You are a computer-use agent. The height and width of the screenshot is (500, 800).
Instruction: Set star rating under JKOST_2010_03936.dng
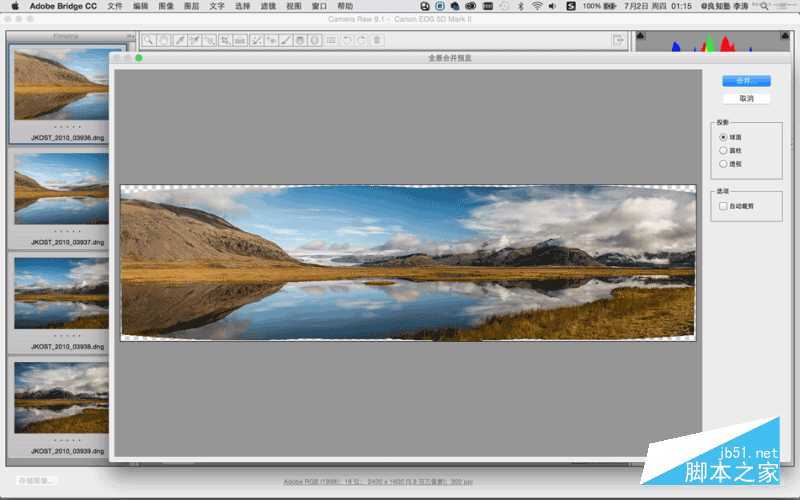coord(67,127)
